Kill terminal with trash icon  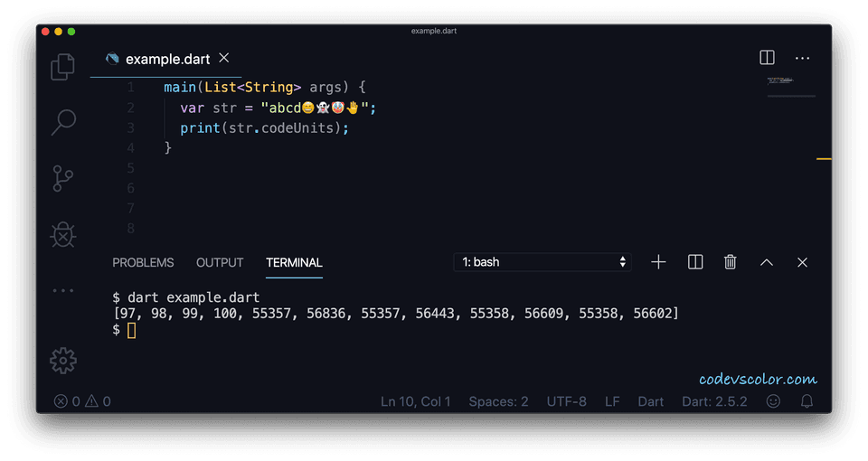pos(731,262)
